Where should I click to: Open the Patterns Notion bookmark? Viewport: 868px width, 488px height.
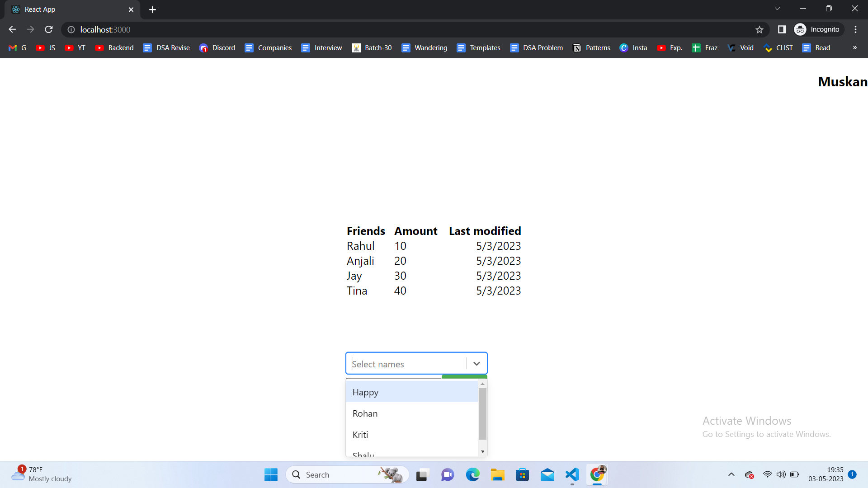592,48
